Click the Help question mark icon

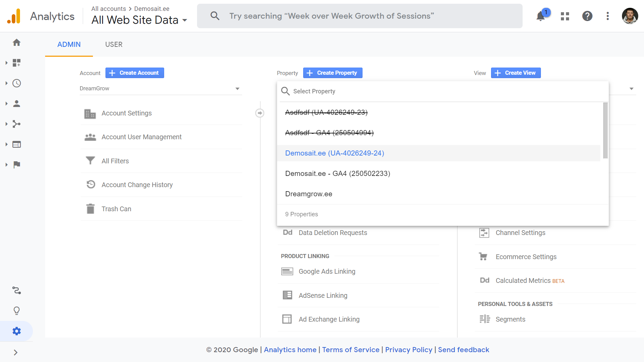(587, 16)
